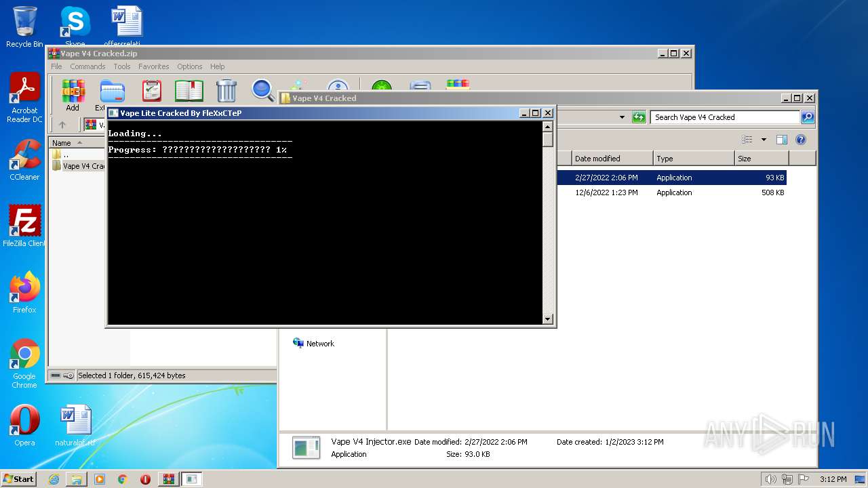Screen dimensions: 868x488
Task: Open FileZilla Client desktop icon
Action: [x=24, y=226]
